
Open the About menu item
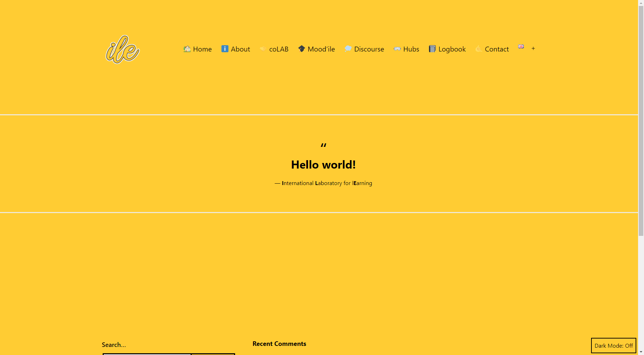pos(240,49)
